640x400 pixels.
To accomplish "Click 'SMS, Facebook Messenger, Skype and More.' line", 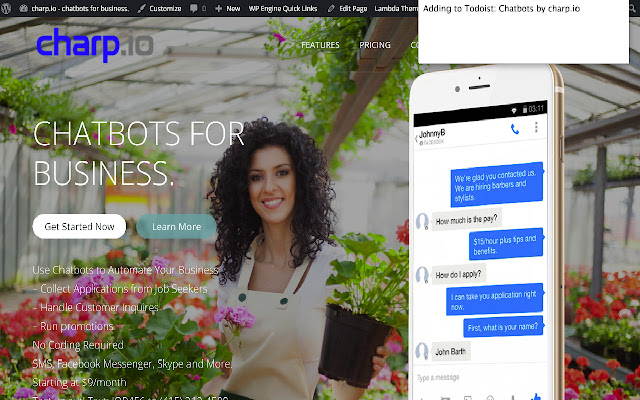I will 132,364.
